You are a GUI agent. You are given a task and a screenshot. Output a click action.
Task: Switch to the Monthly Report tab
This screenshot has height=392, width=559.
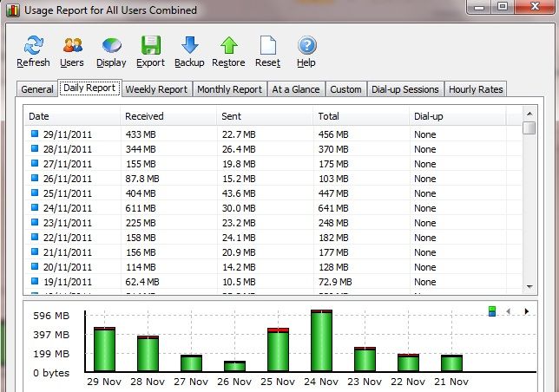[229, 89]
